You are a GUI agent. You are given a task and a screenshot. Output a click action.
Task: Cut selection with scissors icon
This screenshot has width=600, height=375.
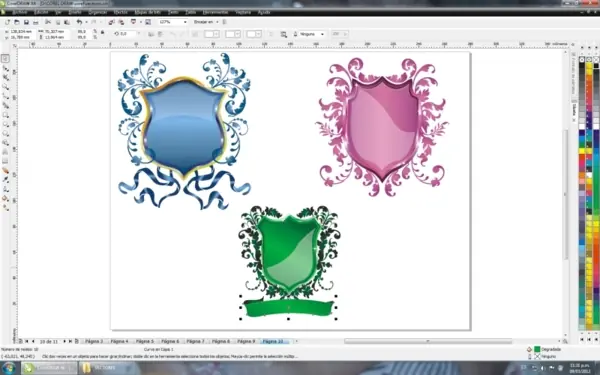(48, 22)
